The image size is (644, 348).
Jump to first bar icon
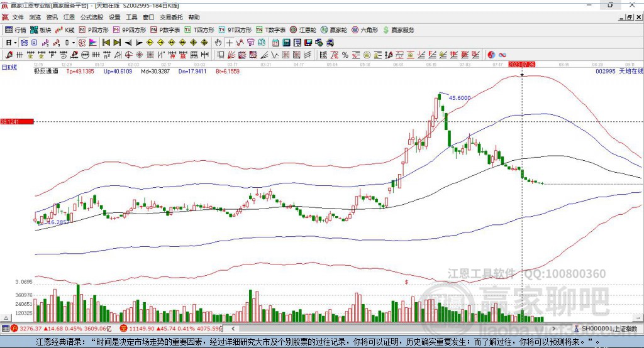point(106,43)
